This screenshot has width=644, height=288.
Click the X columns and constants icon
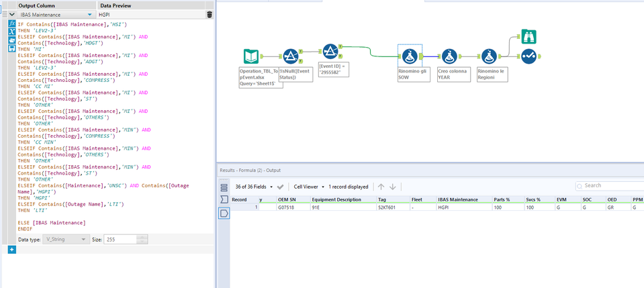[x=12, y=32]
